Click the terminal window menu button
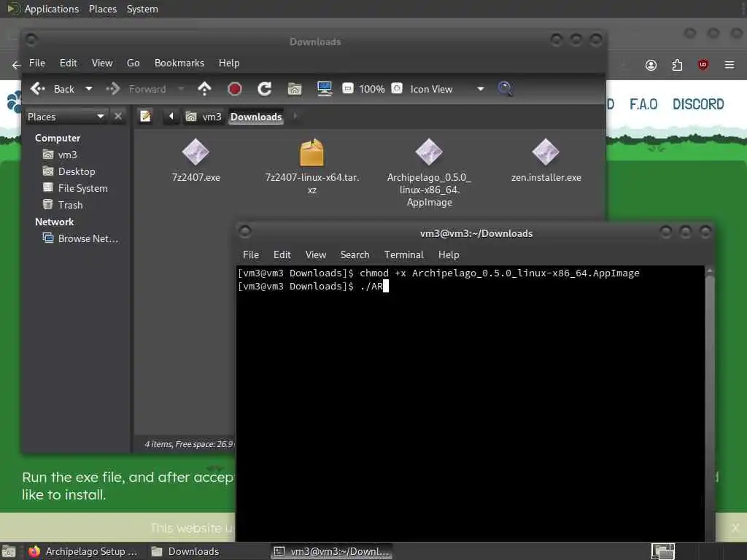 coord(245,231)
